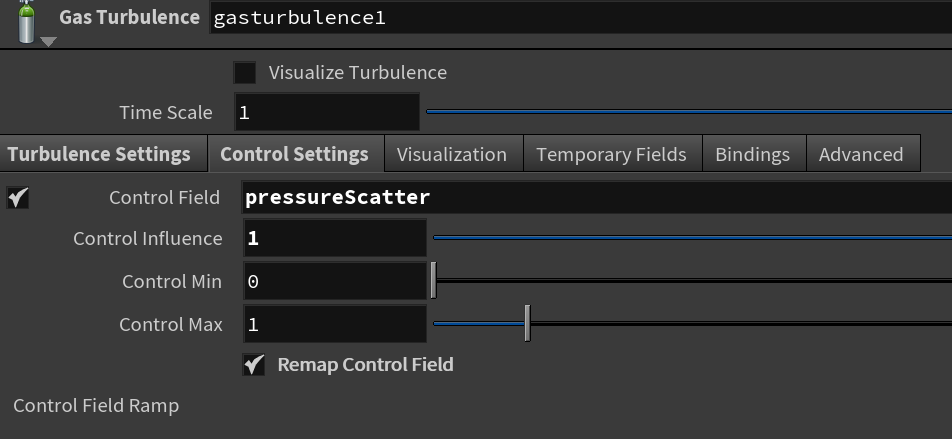952x439 pixels.
Task: Select the Control Settings tab
Action: (x=294, y=154)
